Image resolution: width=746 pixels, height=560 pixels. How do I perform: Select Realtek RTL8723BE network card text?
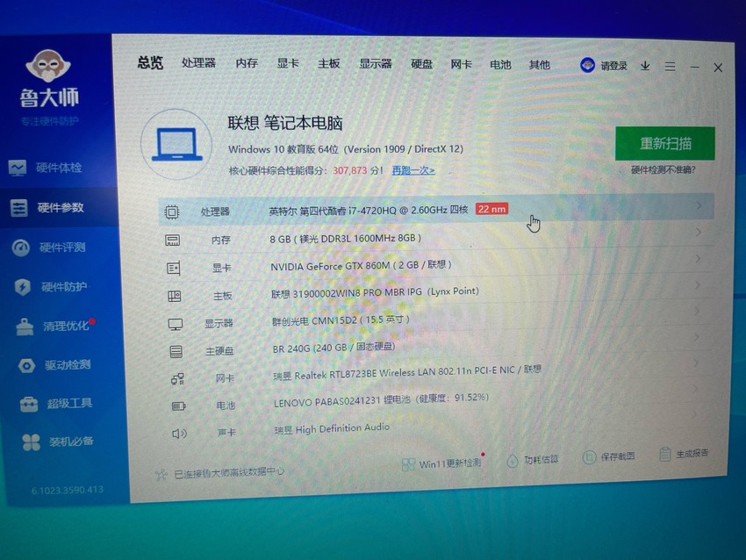(x=407, y=372)
